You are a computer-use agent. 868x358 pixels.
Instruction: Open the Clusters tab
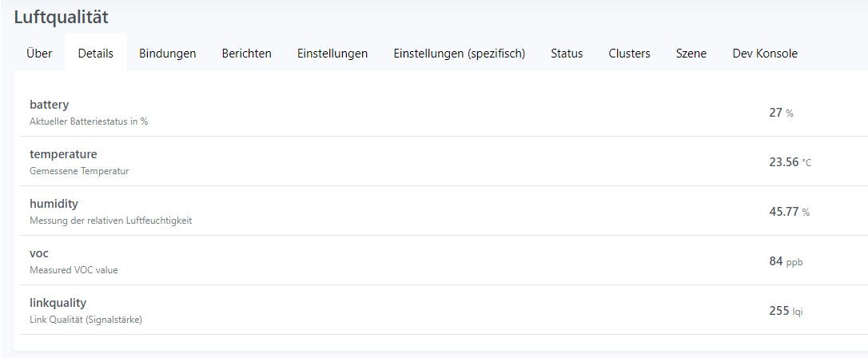click(629, 54)
